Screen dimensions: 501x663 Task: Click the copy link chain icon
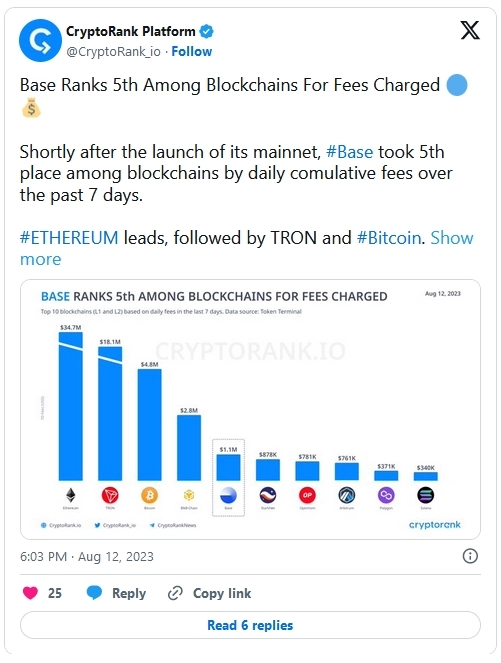175,593
